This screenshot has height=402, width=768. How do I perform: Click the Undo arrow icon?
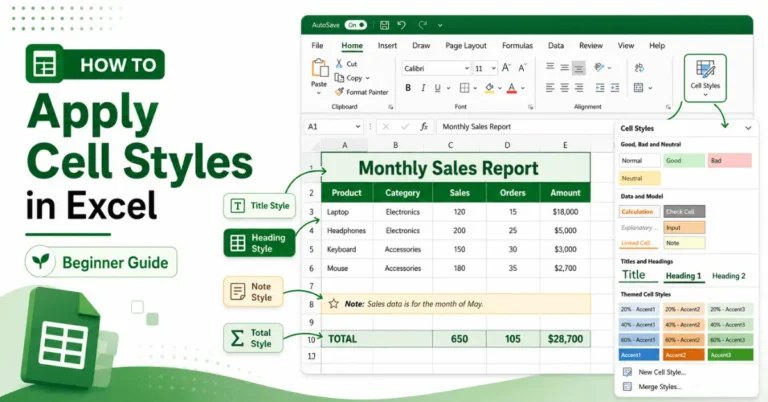(x=402, y=25)
